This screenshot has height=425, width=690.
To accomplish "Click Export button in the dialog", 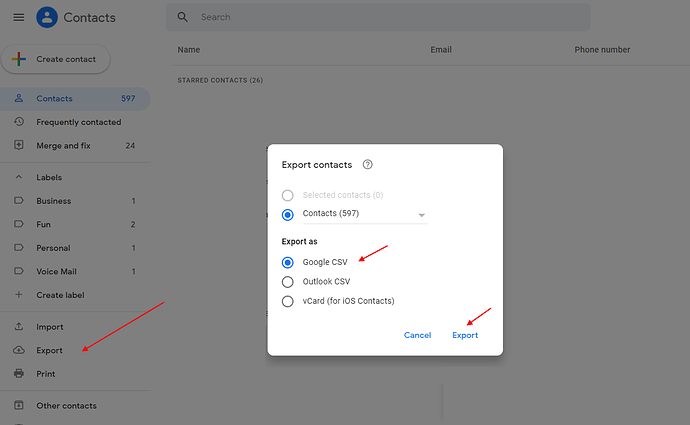I will tap(465, 335).
